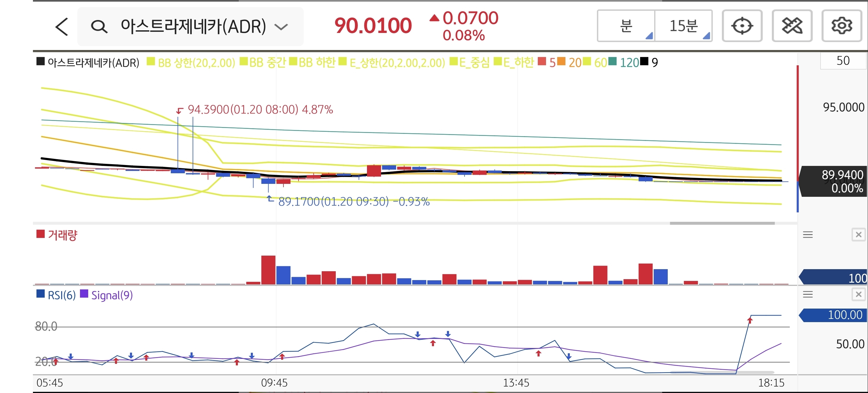Toggle the RSI(6) legend item
The width and height of the screenshot is (868, 393).
(61, 295)
